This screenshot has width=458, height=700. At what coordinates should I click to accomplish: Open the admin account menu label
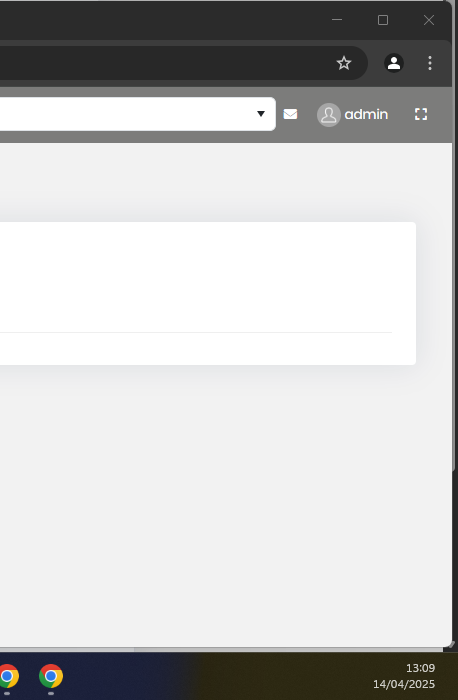(x=366, y=115)
